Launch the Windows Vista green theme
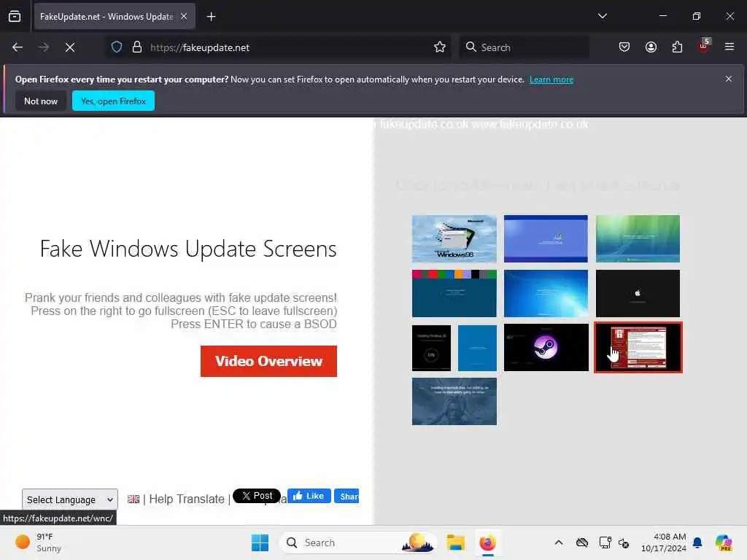The image size is (747, 560). (638, 238)
